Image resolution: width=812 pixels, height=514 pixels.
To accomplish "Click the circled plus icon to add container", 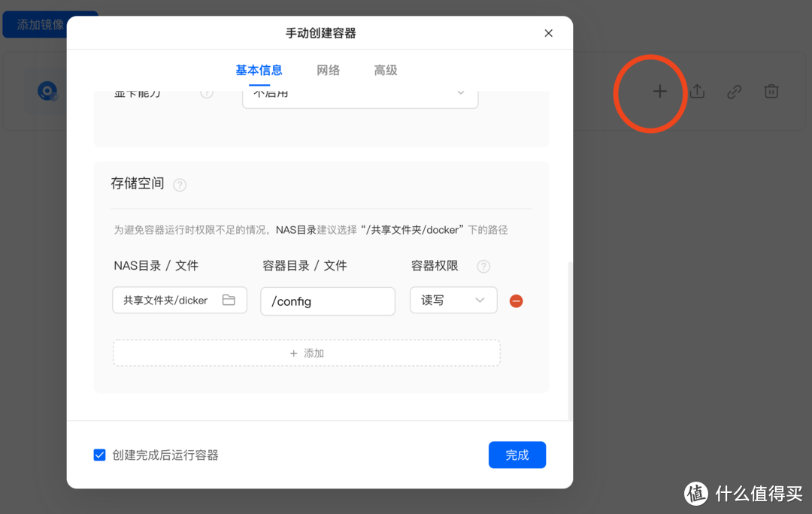I will pyautogui.click(x=659, y=91).
